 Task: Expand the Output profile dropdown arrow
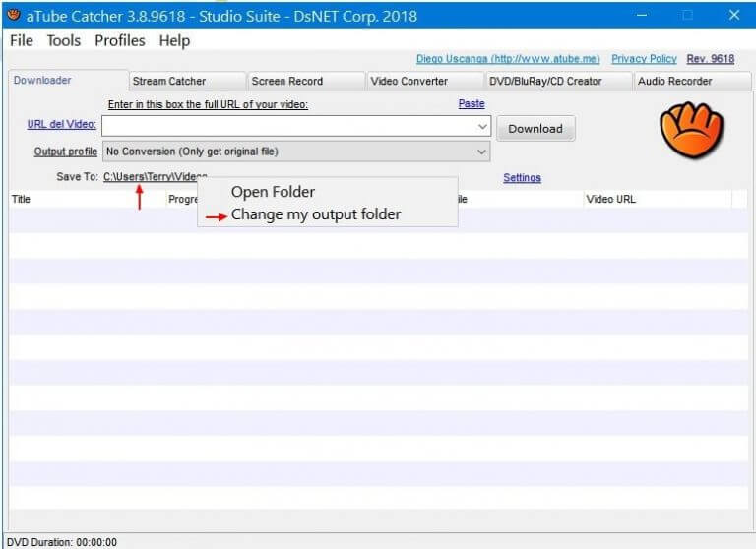click(x=481, y=152)
